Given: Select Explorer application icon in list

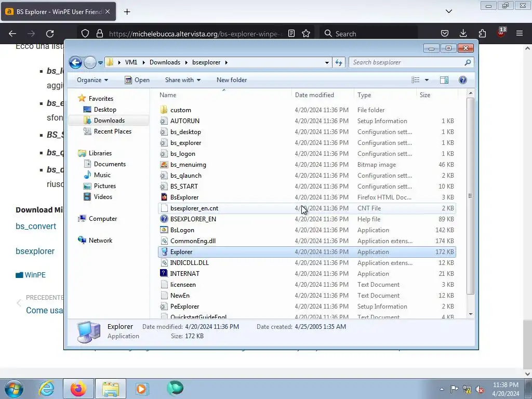Looking at the screenshot, I should click(164, 252).
